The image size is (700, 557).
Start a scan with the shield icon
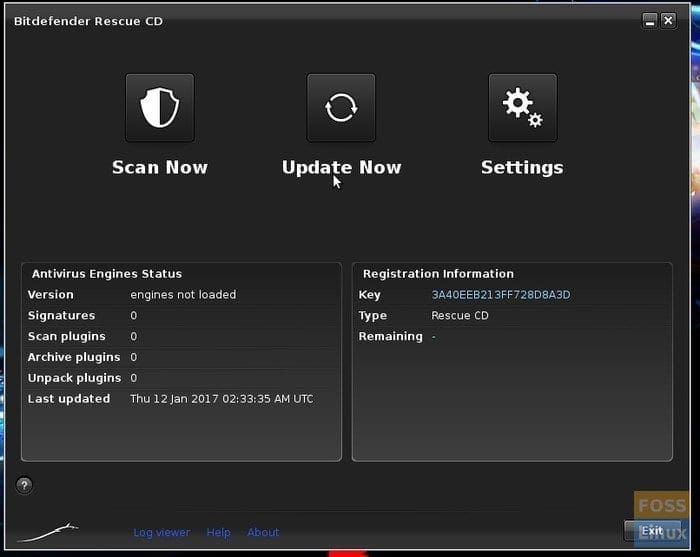pos(160,108)
